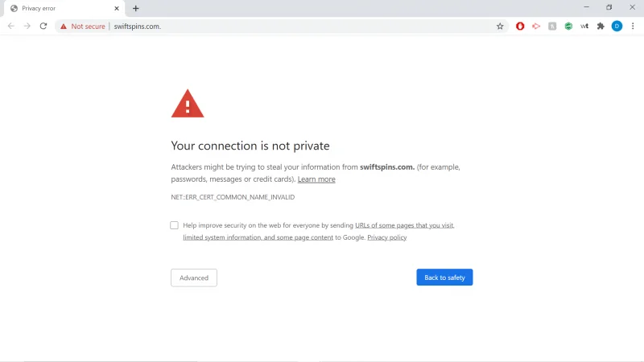Click the 'wt' extension icon
Viewport: 644px width, 362px height.
[584, 27]
